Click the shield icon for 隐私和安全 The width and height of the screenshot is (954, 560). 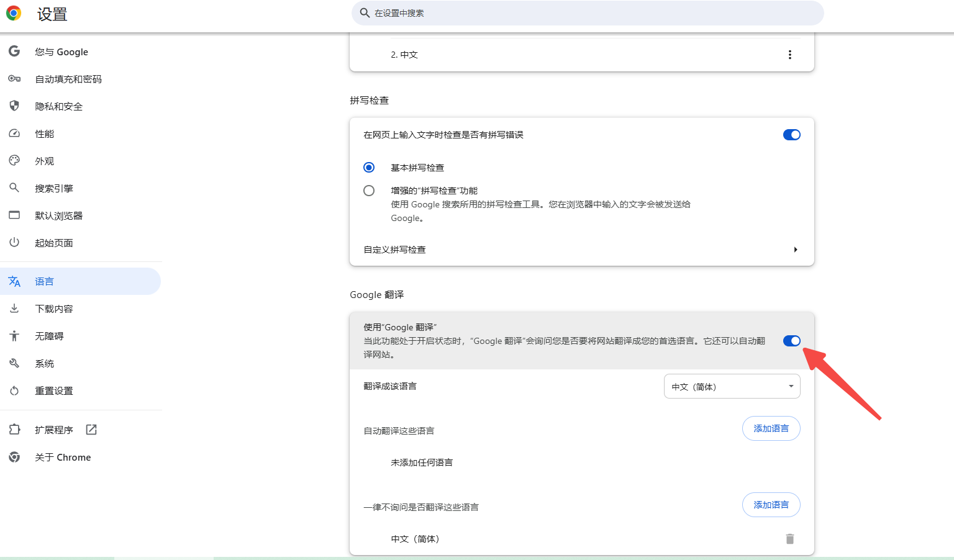click(14, 106)
